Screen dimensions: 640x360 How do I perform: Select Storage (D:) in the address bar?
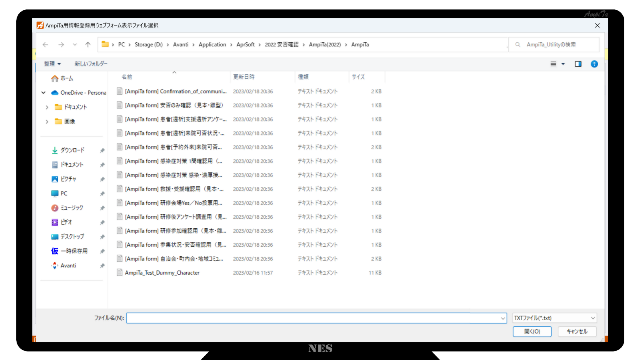point(149,44)
